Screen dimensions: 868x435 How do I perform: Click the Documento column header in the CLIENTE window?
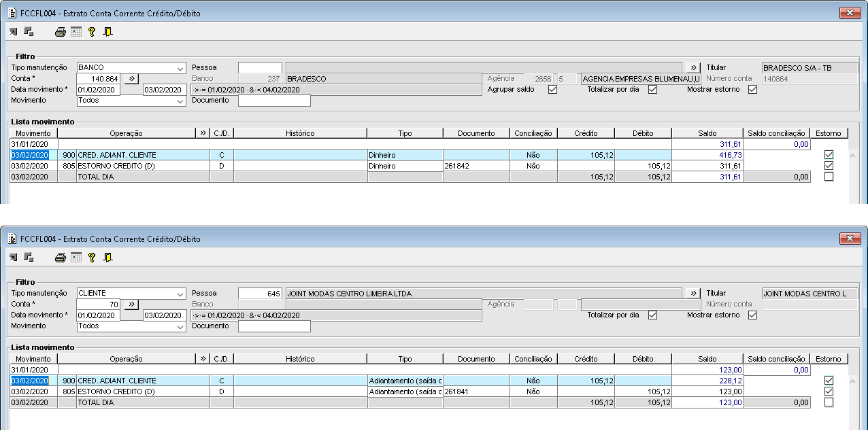tap(476, 359)
